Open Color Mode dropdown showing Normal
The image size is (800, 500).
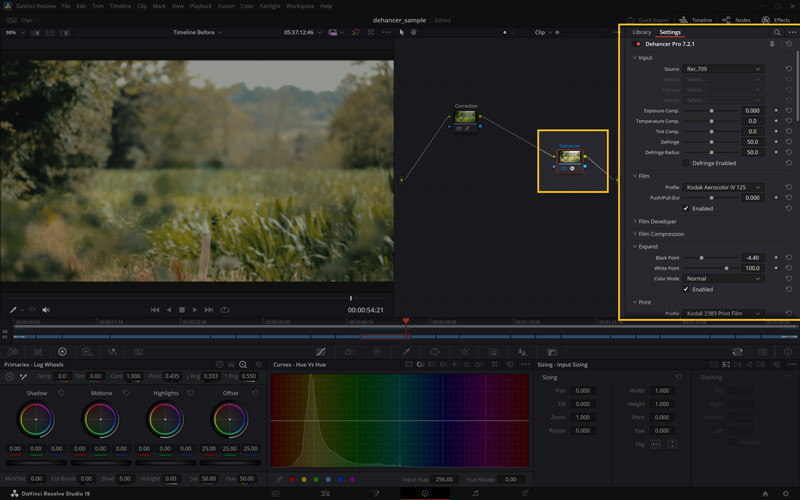(x=723, y=279)
